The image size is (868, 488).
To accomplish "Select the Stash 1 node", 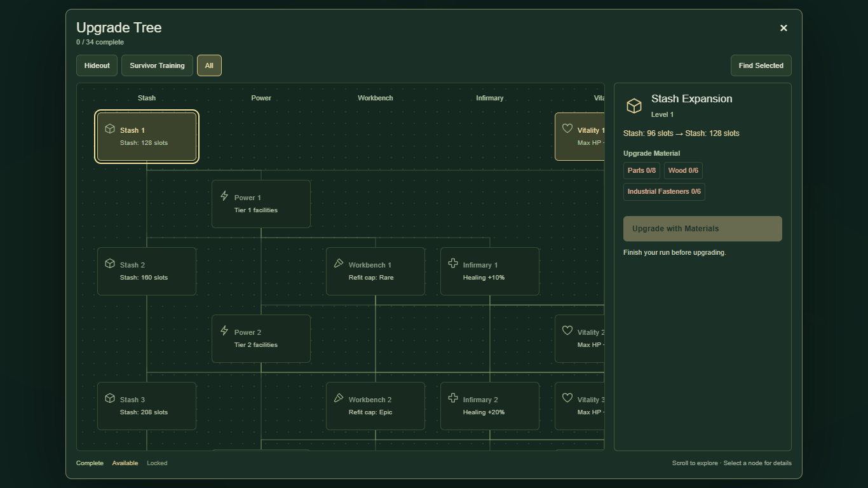I will (x=147, y=137).
